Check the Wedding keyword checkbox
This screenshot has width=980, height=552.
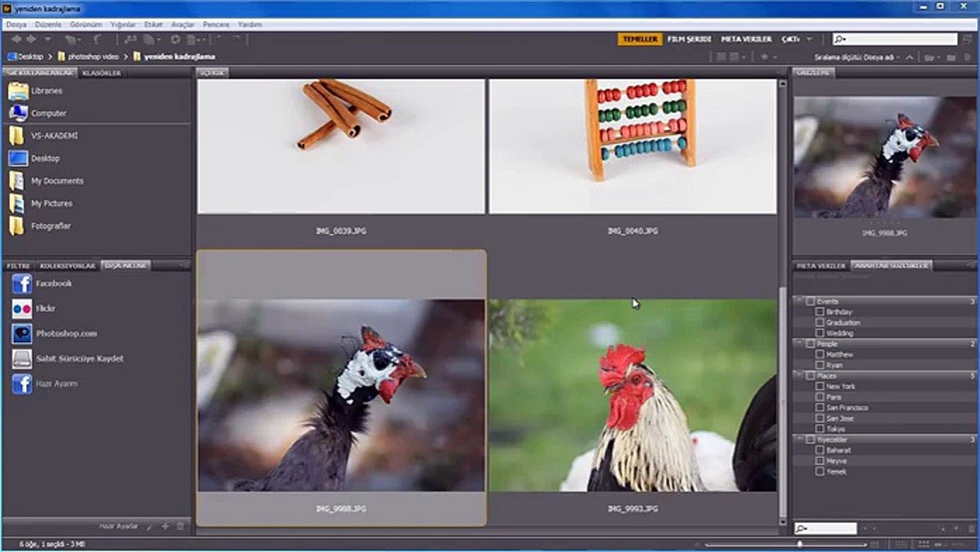pos(819,333)
